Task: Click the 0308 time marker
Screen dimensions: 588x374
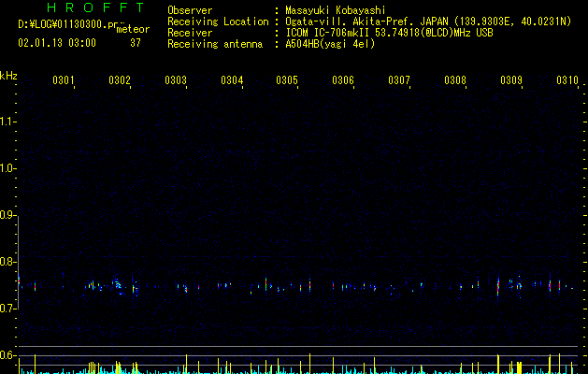Action: (455, 79)
